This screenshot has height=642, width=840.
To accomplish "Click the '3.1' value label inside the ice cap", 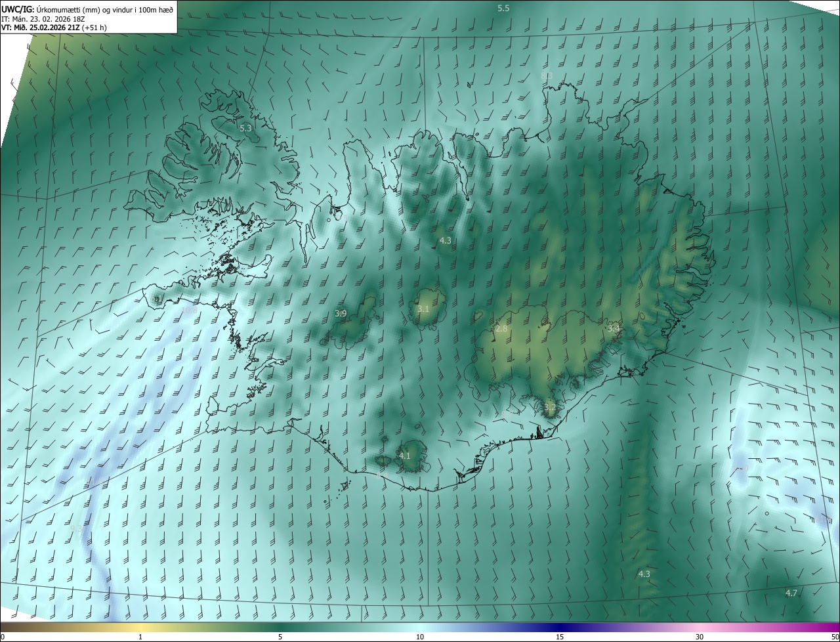I will 423,309.
